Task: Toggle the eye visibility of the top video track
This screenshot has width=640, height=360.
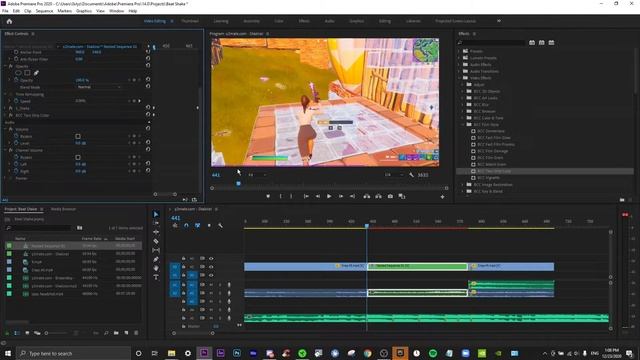Action: pos(211,258)
